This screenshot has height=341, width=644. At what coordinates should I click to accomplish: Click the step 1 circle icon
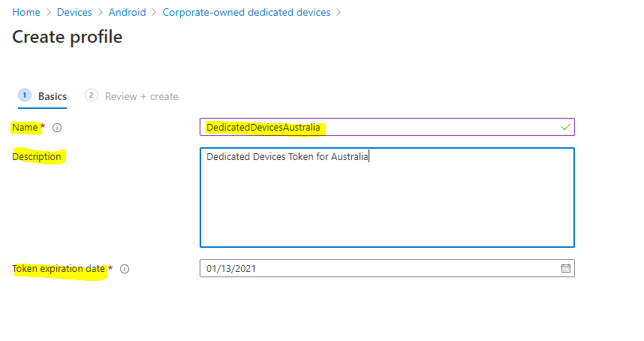25,95
